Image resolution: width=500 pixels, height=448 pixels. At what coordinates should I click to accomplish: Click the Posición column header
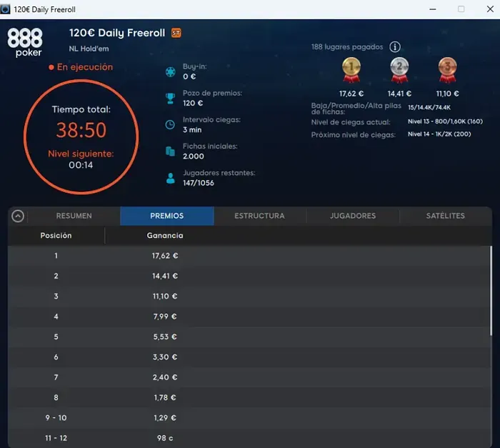point(56,236)
